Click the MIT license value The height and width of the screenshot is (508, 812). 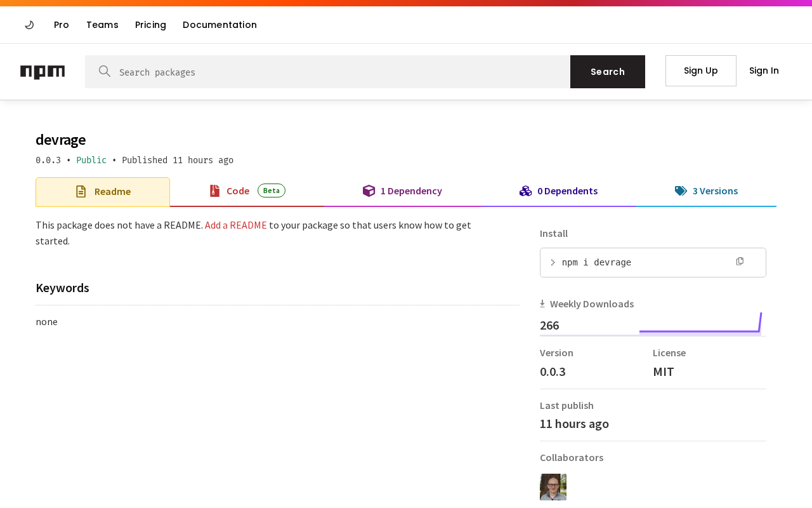pyautogui.click(x=664, y=371)
